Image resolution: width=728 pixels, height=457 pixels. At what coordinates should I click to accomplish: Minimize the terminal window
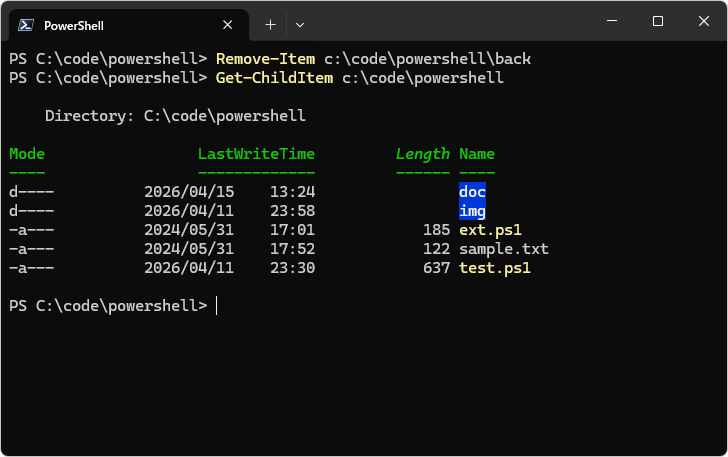[x=611, y=21]
